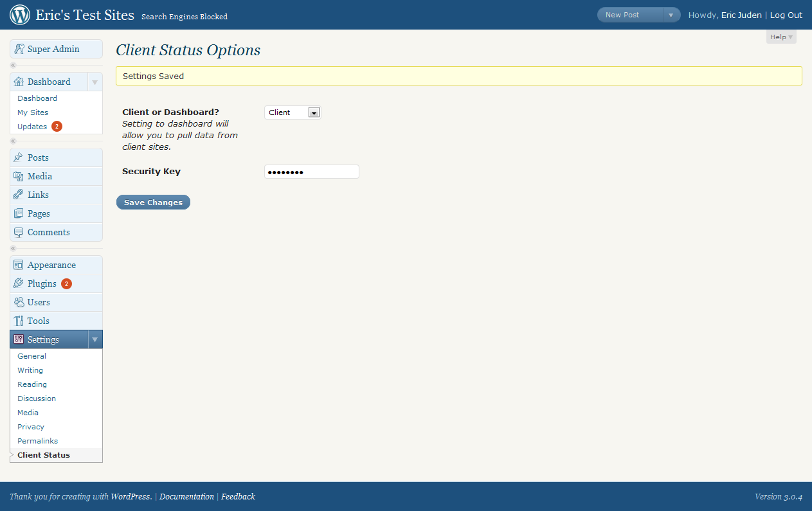Open Discussion settings

click(x=37, y=399)
